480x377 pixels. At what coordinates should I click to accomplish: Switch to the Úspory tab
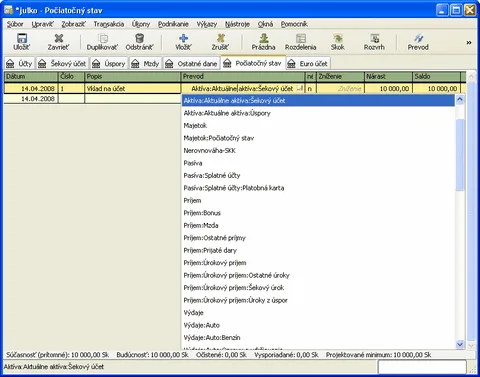click(109, 63)
